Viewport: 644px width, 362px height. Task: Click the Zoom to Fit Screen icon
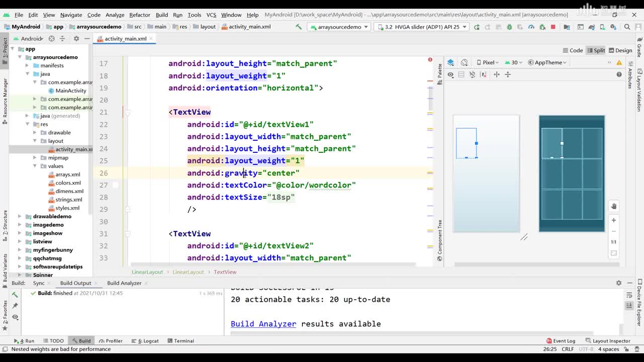coord(613,253)
